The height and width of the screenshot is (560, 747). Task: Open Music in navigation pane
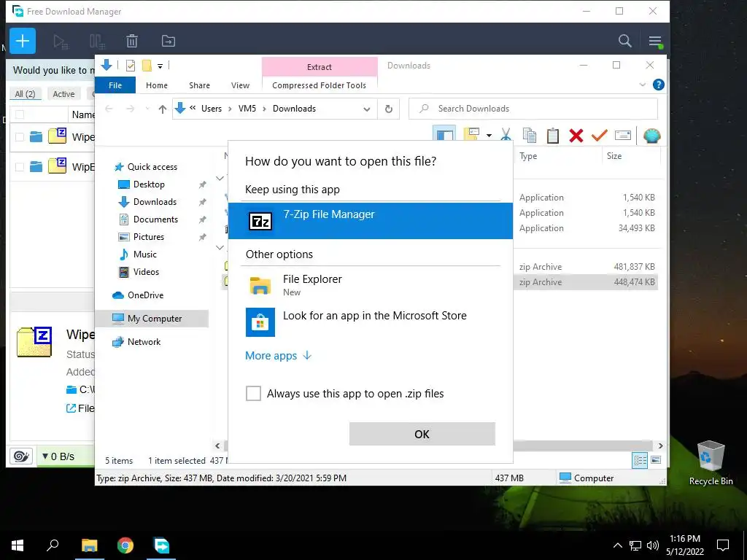[145, 254]
